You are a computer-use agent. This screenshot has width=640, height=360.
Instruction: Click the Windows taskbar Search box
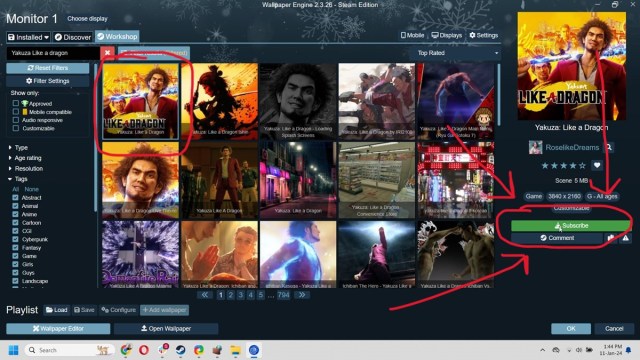(x=69, y=350)
